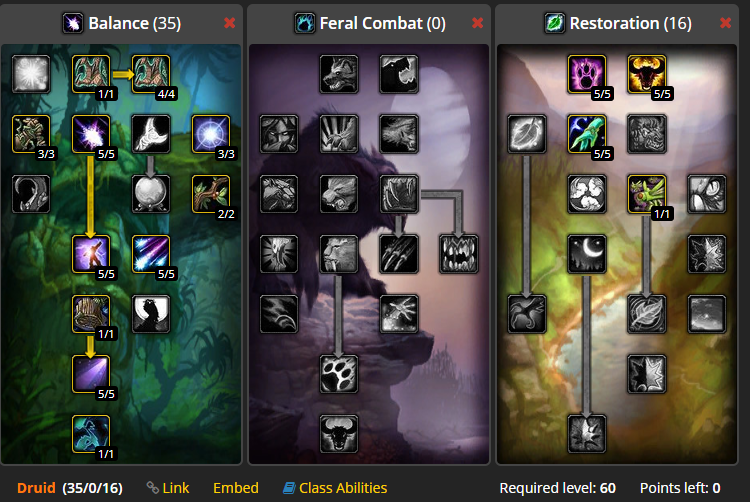Screen dimensions: 750x502
Task: Click the fanged jaws talent in Feral
Action: [458, 254]
